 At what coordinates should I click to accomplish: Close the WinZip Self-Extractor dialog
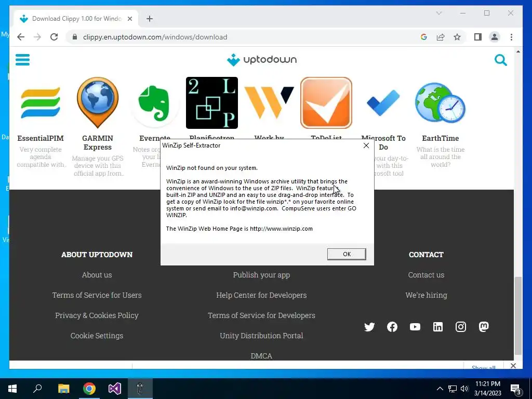(x=366, y=145)
